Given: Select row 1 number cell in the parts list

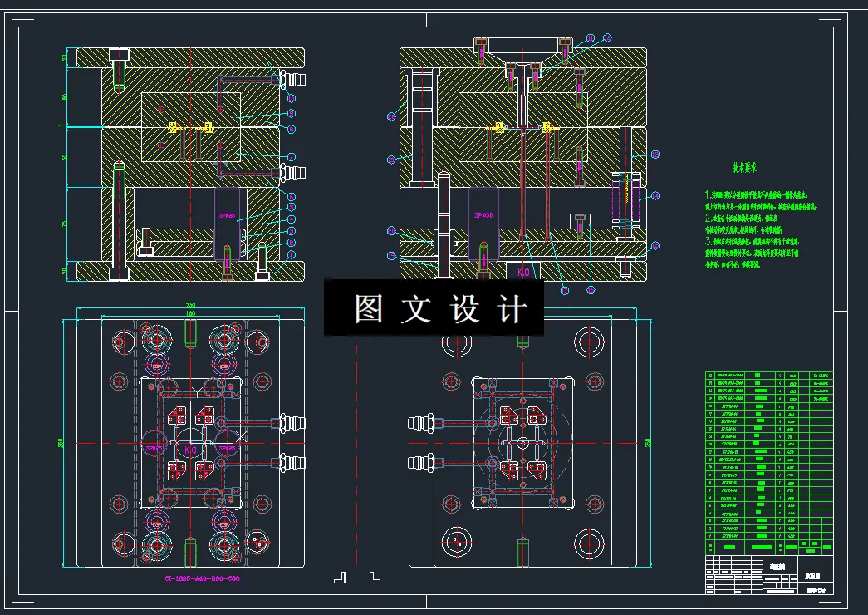Looking at the screenshot, I should click(710, 536).
